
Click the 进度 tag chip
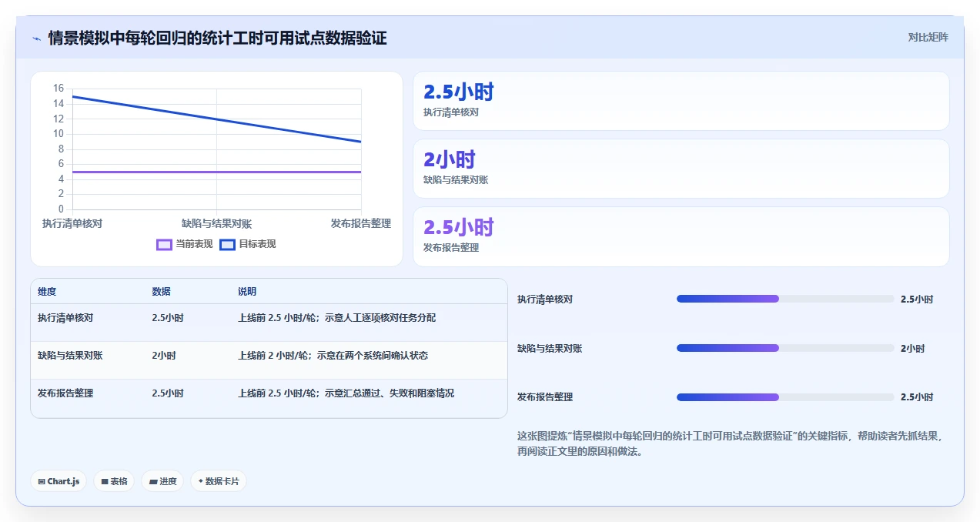pos(162,481)
